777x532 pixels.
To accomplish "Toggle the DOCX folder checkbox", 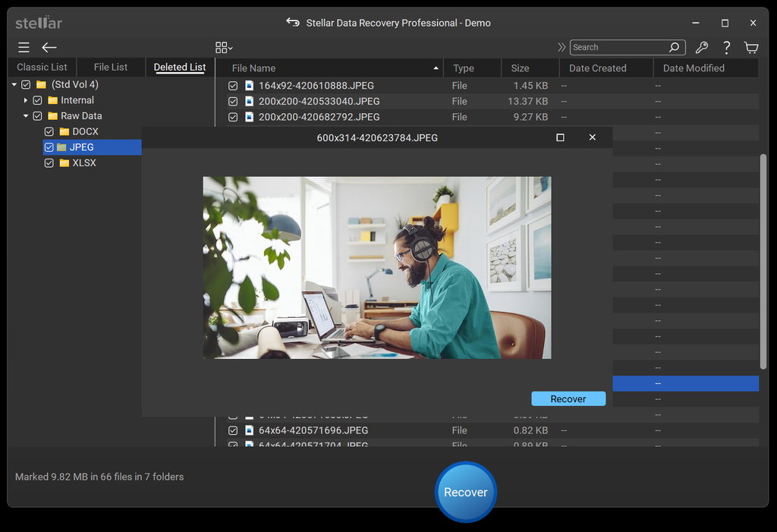I will [49, 131].
